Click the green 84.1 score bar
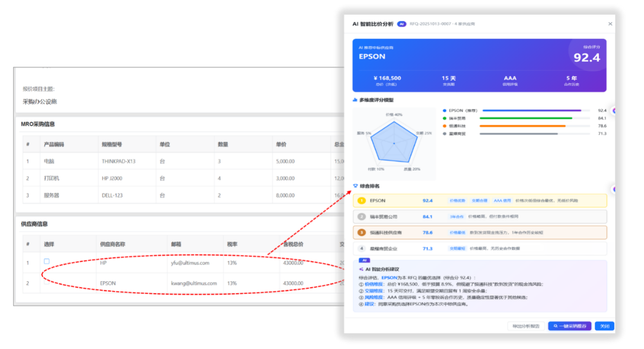The image size is (644, 349). click(526, 118)
